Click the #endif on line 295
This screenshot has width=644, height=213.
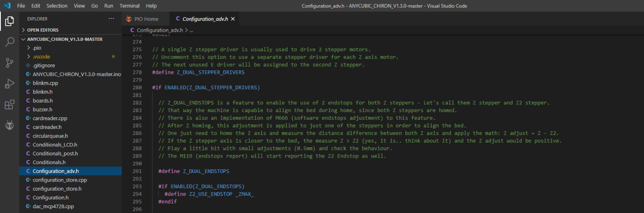(x=167, y=201)
